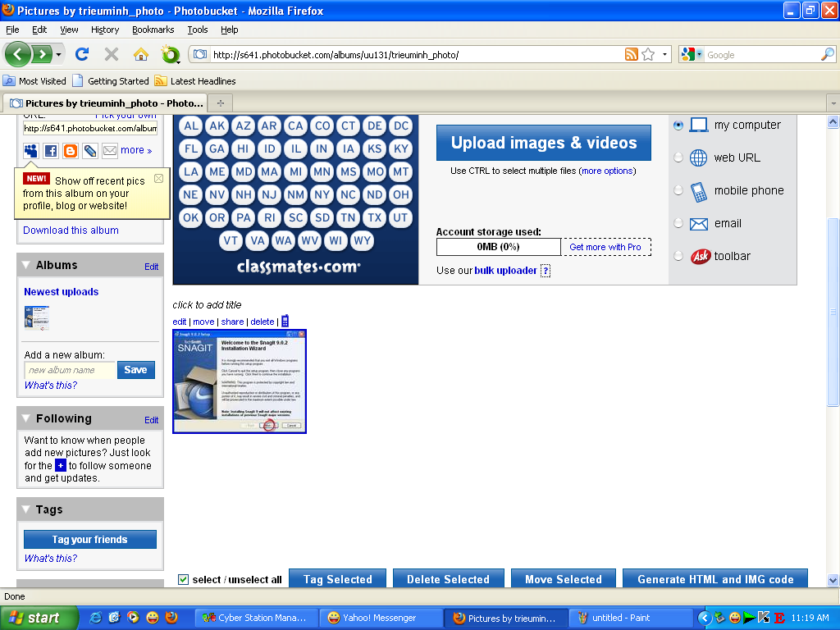
Task: Click the blue plus follow icon
Action: coord(61,466)
